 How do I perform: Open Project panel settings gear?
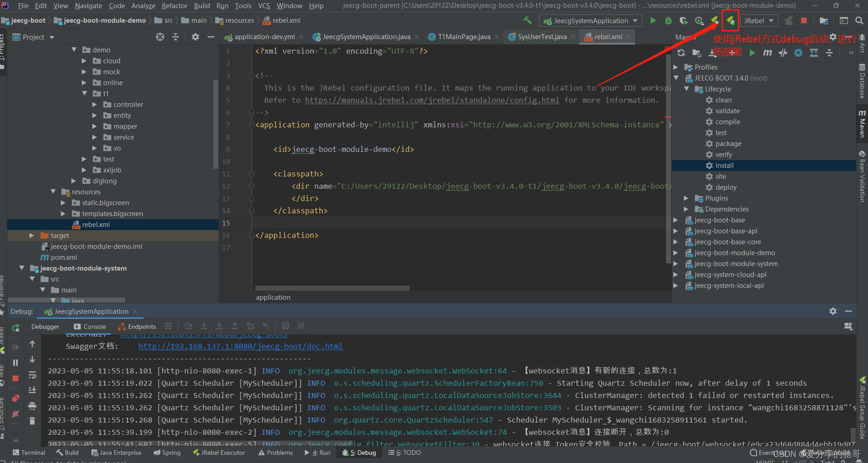pyautogui.click(x=196, y=37)
